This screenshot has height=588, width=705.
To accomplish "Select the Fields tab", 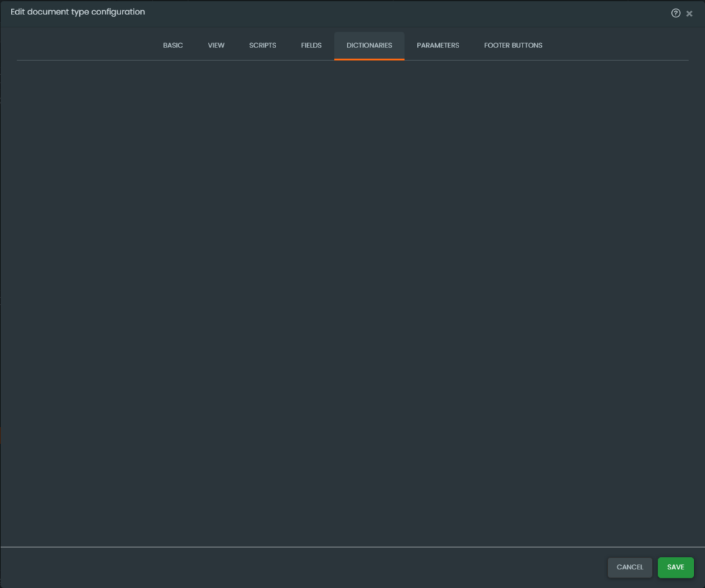I will [311, 45].
